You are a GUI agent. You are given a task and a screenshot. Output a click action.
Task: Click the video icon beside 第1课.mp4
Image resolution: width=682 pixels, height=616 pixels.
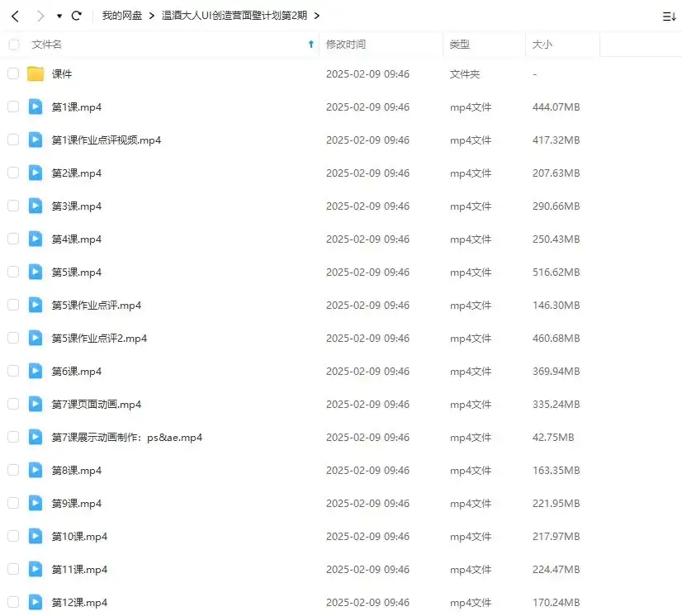coord(35,107)
